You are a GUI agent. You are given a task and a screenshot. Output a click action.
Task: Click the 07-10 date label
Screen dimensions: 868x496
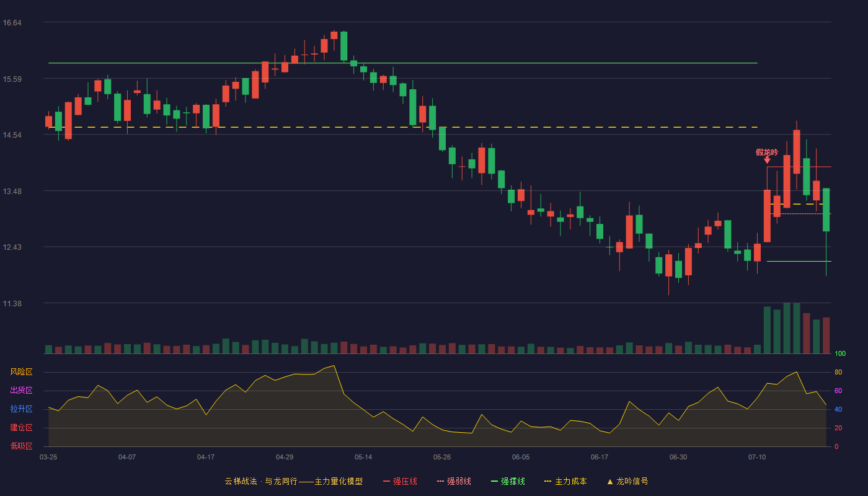click(757, 457)
